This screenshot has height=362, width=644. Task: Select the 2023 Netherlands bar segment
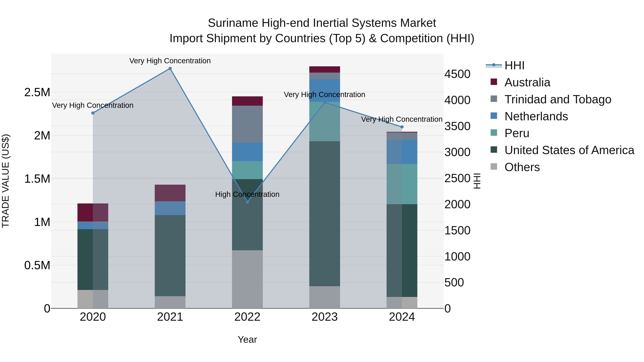325,90
